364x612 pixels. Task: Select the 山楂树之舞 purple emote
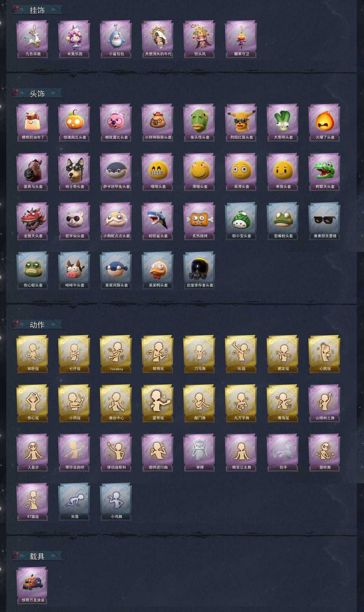click(325, 403)
